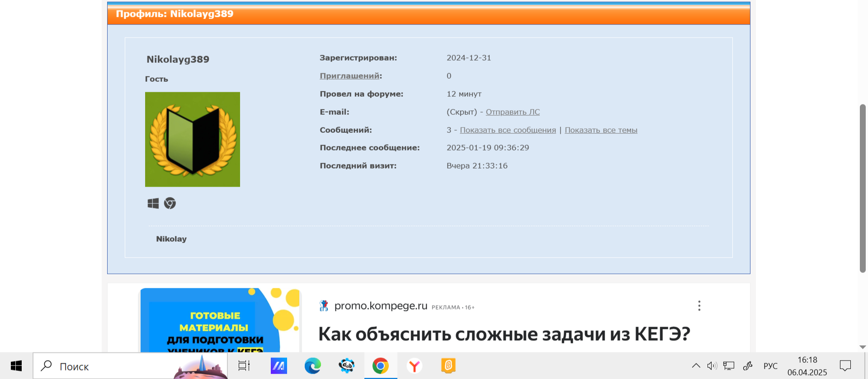The width and height of the screenshot is (868, 379).
Task: Click the Профиль: Nikolayg389 header title
Action: pos(175,14)
